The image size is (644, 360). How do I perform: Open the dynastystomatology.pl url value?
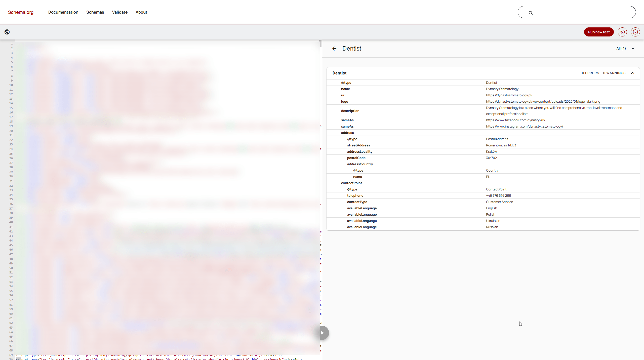tap(509, 95)
